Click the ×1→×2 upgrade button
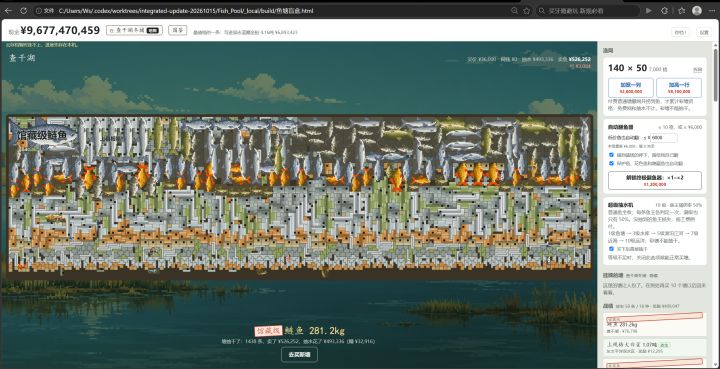Viewport: 720px width, 369px height. tap(655, 180)
